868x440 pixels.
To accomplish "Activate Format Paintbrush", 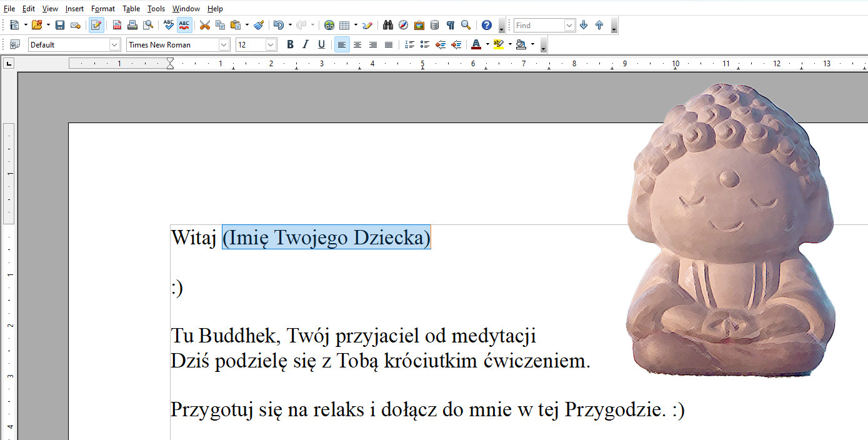I will pos(259,25).
